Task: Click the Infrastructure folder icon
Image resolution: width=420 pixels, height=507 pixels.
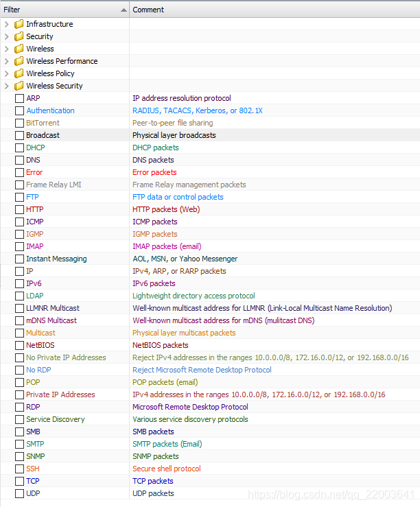Action: [x=19, y=24]
